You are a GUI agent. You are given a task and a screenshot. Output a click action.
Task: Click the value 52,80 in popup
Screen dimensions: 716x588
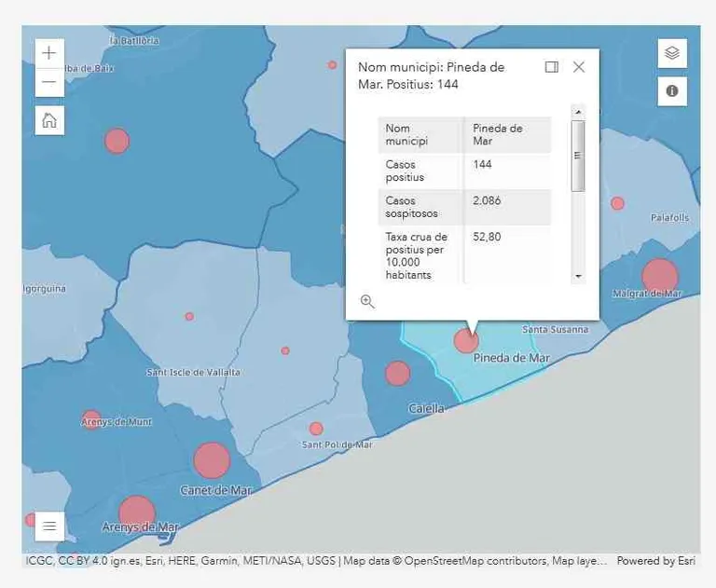click(487, 237)
